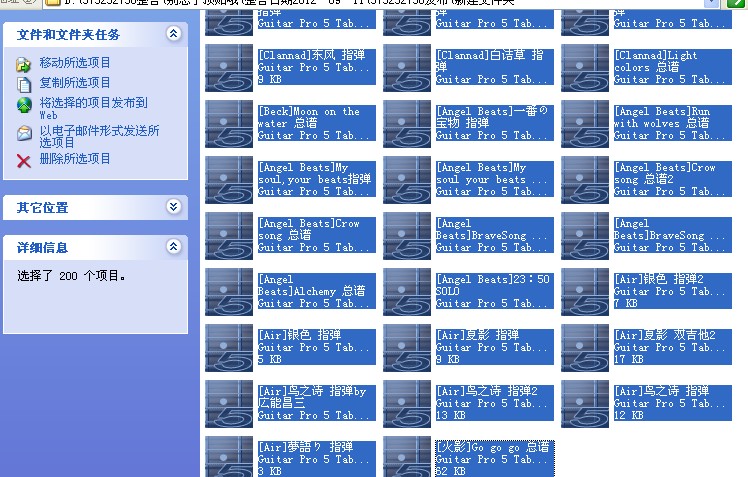Collapse the 详细信息 panel chevron
The image size is (748, 477).
[x=173, y=247]
